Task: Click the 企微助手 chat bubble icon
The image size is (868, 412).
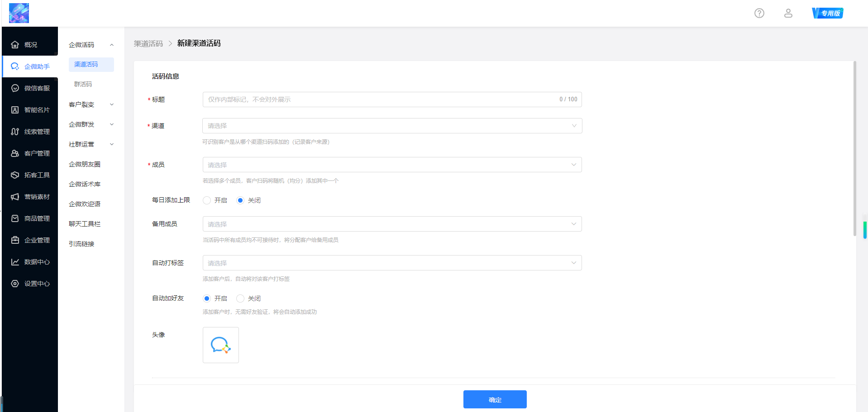Action: (15, 66)
